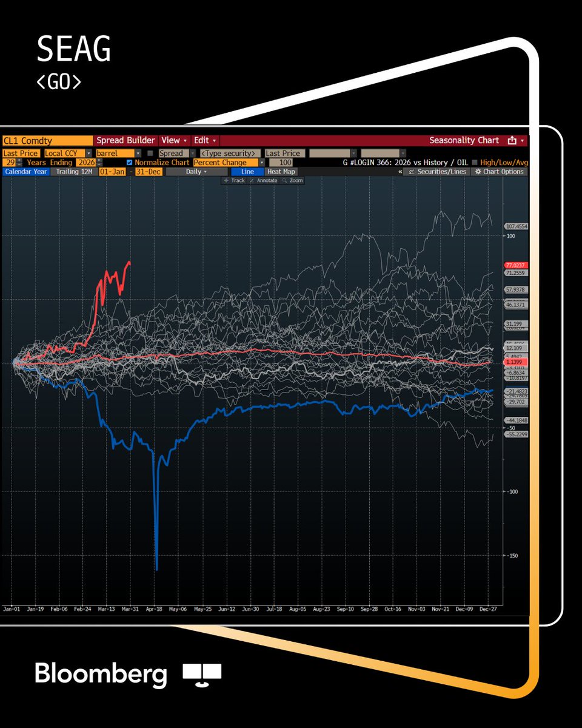Click the Type security input field
Viewport: 582px width, 728px height.
point(230,153)
